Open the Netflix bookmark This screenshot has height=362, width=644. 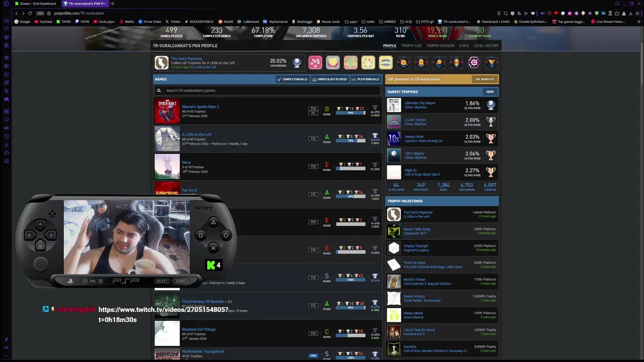pyautogui.click(x=127, y=22)
